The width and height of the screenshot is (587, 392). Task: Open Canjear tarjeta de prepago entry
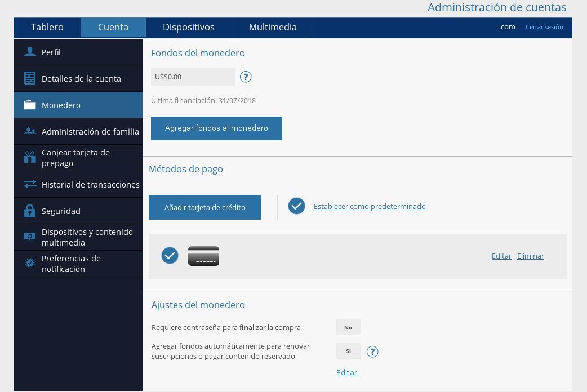tap(78, 158)
